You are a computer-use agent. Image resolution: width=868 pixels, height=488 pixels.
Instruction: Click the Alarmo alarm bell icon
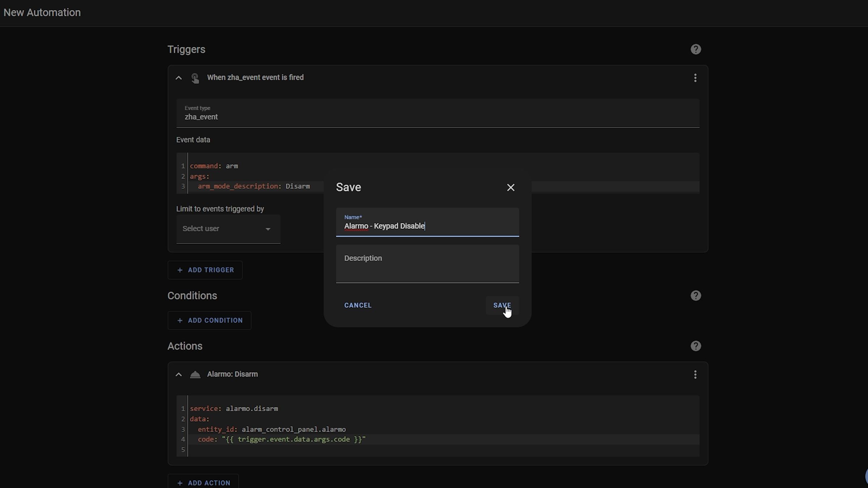tap(195, 374)
